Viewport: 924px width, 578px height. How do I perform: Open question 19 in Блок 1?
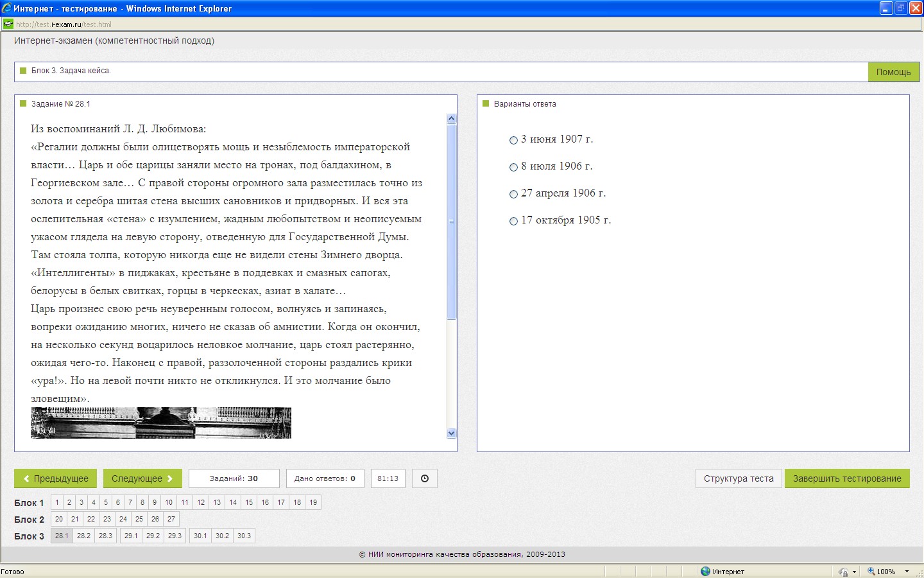point(313,502)
